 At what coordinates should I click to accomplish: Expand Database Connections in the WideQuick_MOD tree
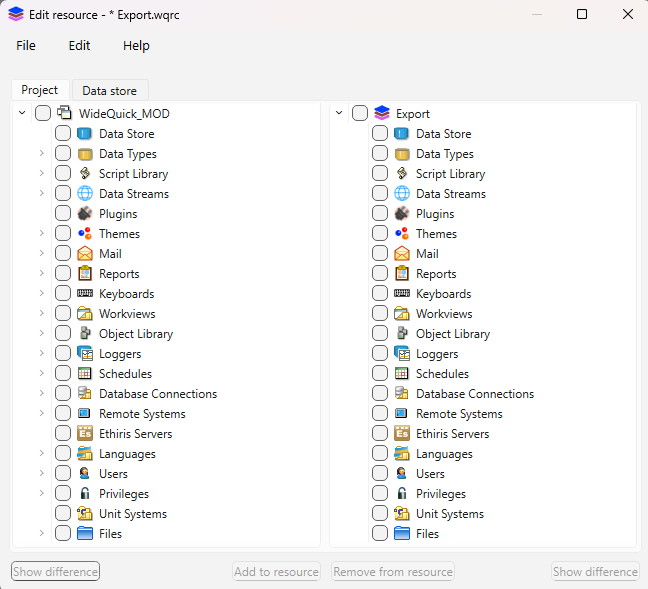(42, 393)
